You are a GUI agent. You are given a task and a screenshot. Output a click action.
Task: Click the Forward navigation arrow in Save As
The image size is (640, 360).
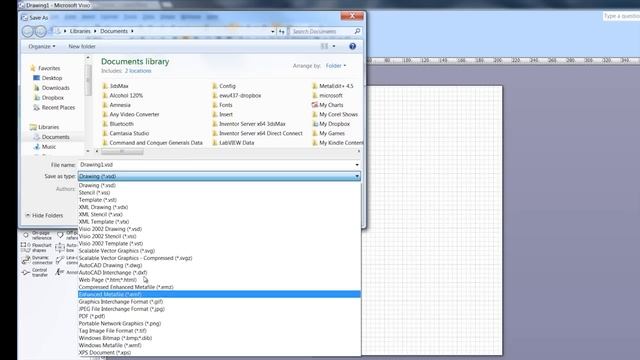pos(40,31)
